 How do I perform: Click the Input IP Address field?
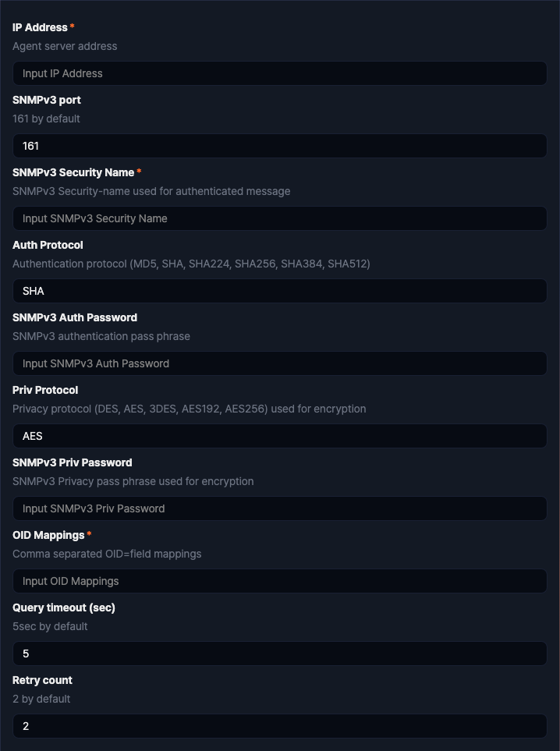[x=279, y=73]
